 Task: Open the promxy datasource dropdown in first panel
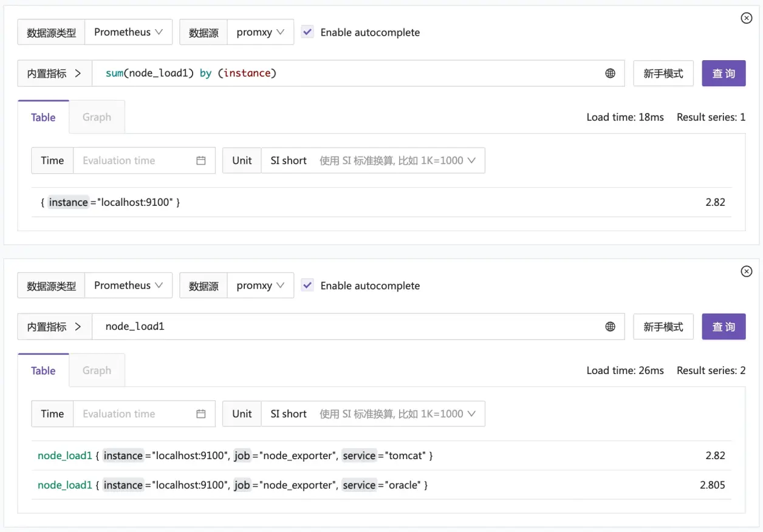[x=261, y=32]
